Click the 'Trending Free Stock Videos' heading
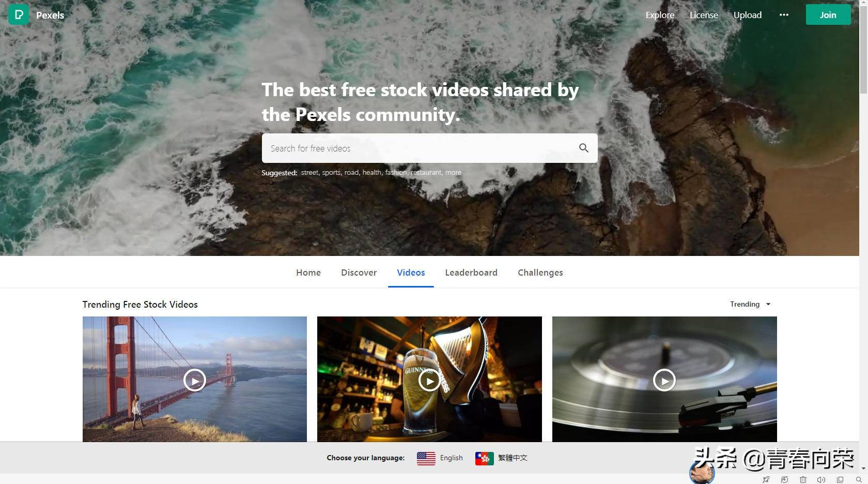Screen dimensions: 868x484 coord(140,305)
